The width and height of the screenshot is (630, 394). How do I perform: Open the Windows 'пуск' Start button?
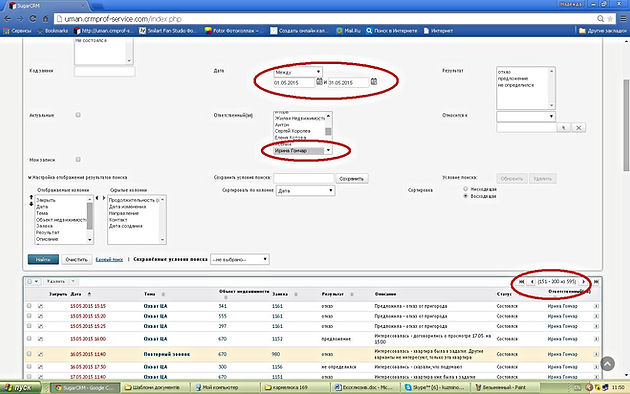tap(21, 388)
